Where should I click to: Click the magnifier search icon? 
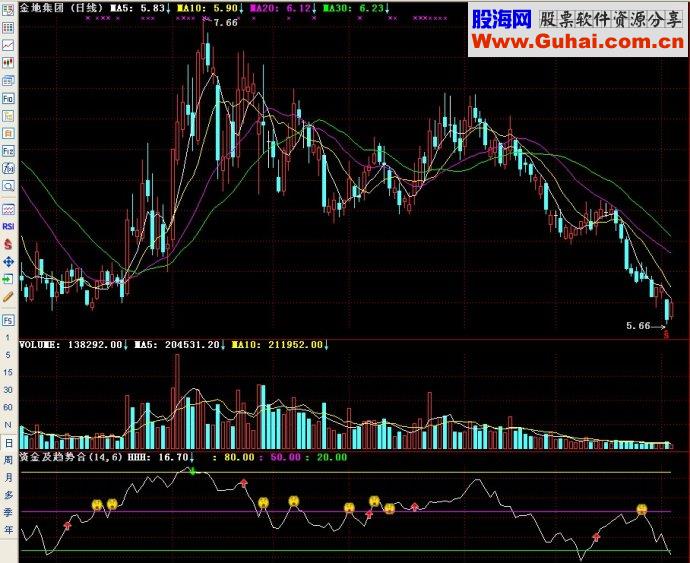point(8,186)
